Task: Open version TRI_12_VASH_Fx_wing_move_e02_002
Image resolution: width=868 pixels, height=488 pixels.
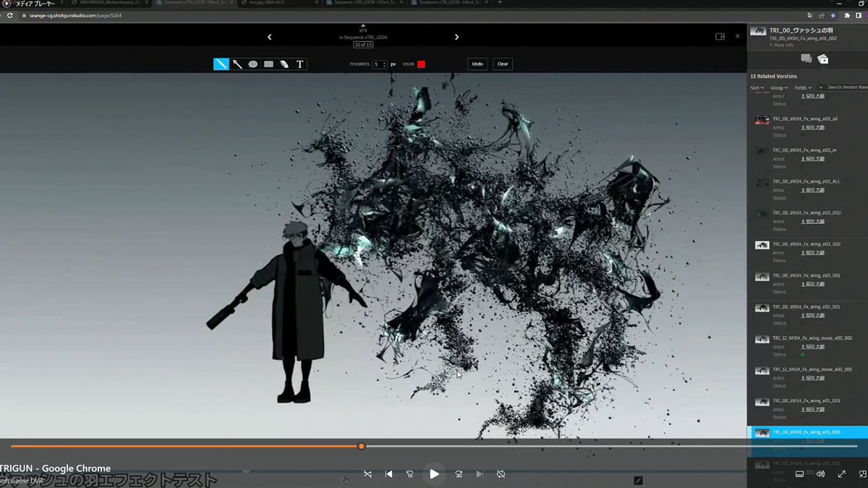Action: click(x=812, y=338)
